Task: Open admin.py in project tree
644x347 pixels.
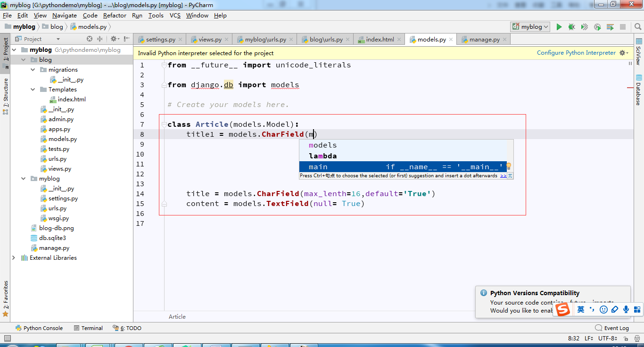Action: pos(61,119)
